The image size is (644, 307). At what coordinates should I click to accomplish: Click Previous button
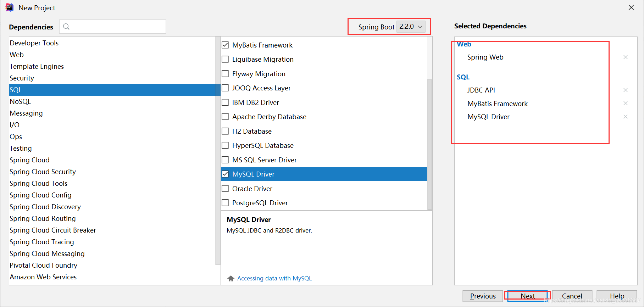pyautogui.click(x=483, y=296)
